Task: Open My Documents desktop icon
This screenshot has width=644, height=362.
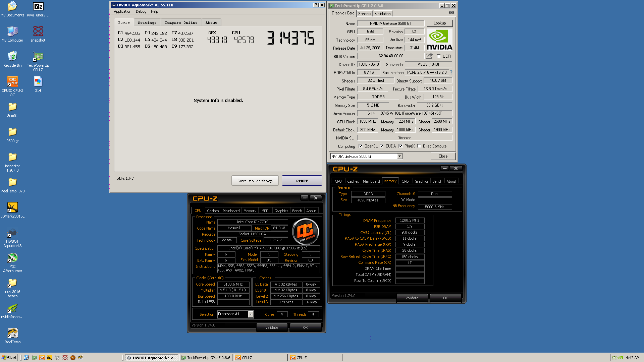Action: (x=12, y=9)
